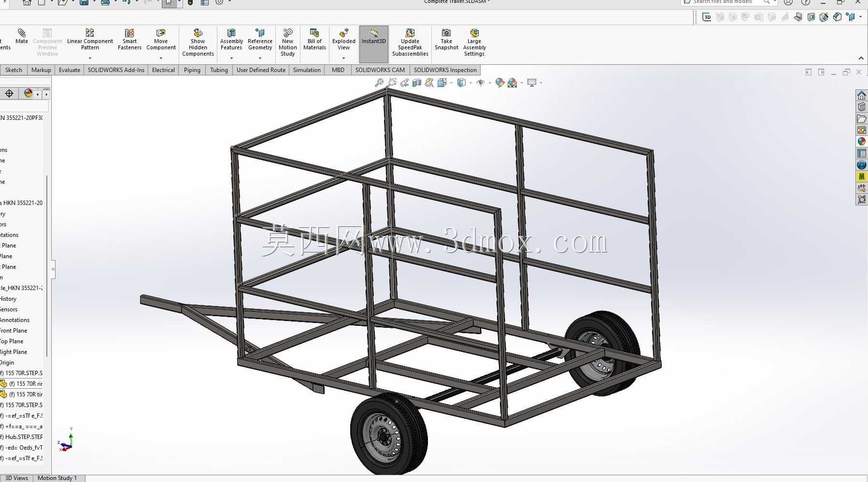Open DisplayManager tab with color ball
The image size is (868, 482).
pyautogui.click(x=28, y=93)
